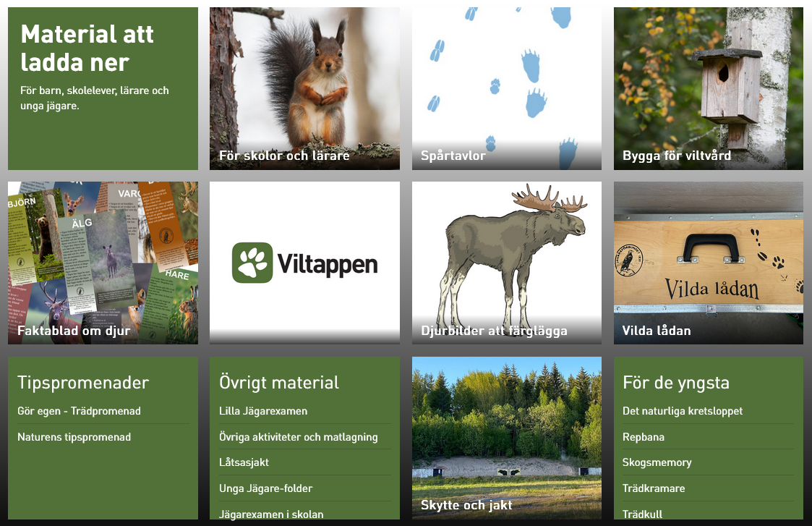The height and width of the screenshot is (526, 812).
Task: Open the Lilla Jägarexamen link
Action: click(x=263, y=411)
